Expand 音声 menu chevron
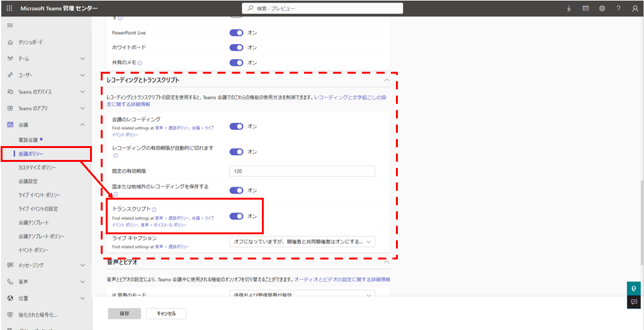The width and height of the screenshot is (644, 330). pyautogui.click(x=82, y=282)
